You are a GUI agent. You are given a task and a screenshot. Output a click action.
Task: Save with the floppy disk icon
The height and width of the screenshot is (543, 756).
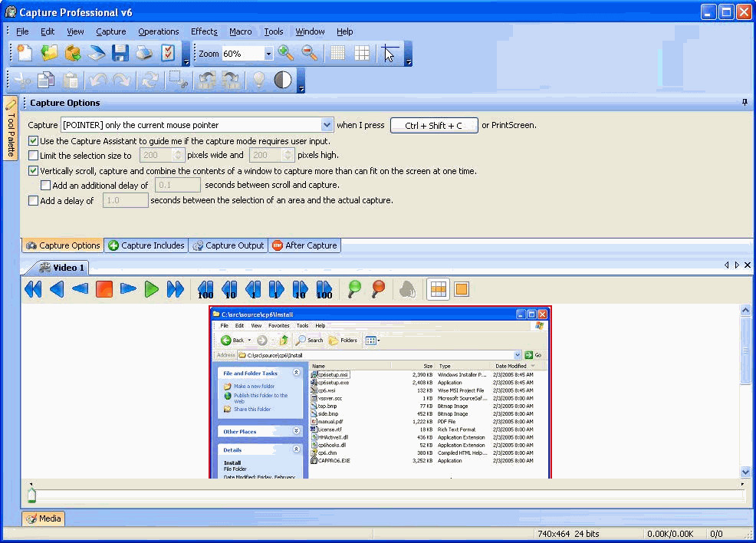(120, 53)
